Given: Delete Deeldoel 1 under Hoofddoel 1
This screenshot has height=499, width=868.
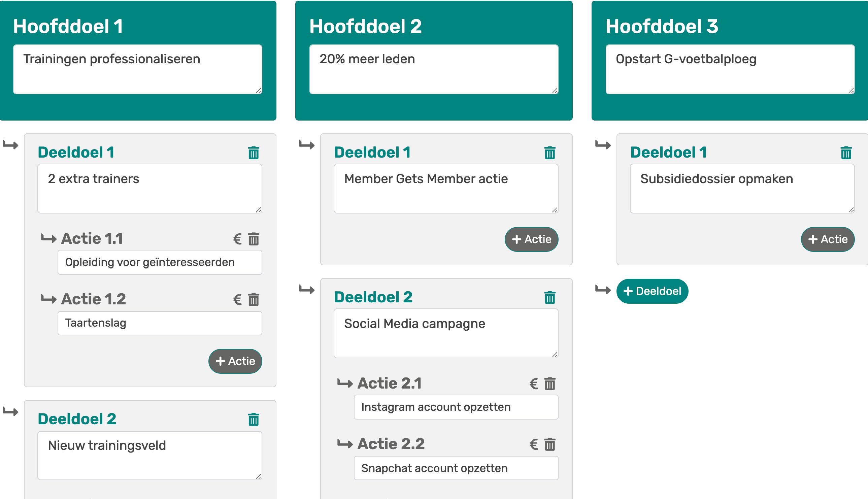Looking at the screenshot, I should [x=253, y=153].
